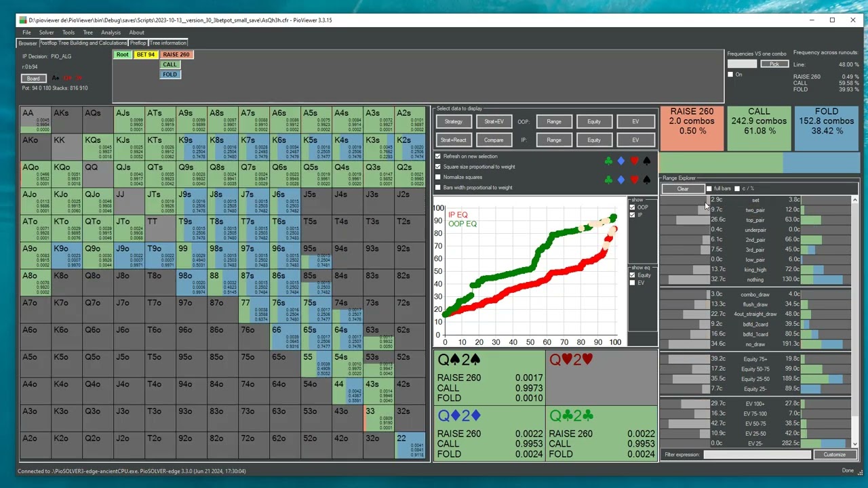Select the Root tree node

pos(122,54)
